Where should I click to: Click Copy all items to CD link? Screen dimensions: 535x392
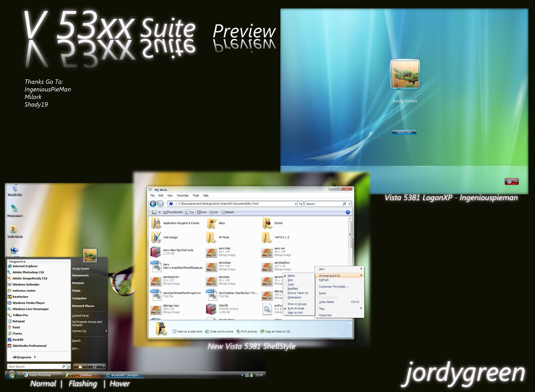tap(275, 332)
